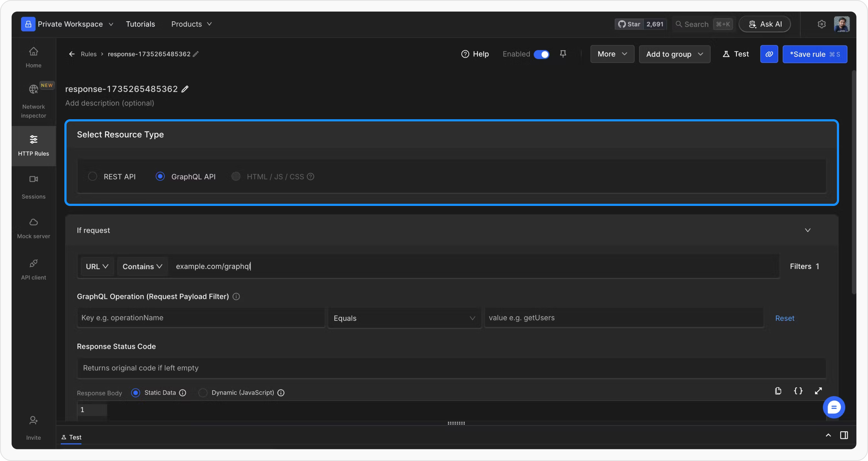
Task: Open the chat support bubble
Action: (x=834, y=408)
